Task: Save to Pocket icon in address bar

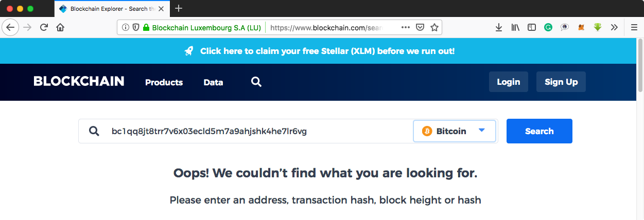Action: (x=420, y=27)
